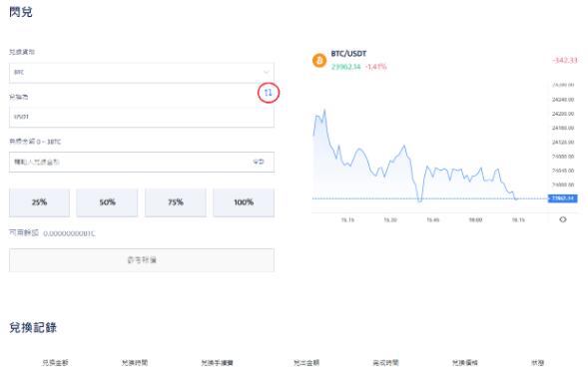Click the BTC/USDT price line chart

(429, 156)
